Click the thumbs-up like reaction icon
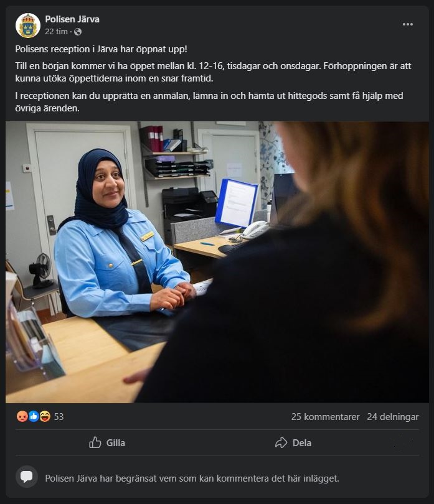This screenshot has height=504, width=434. (x=34, y=416)
